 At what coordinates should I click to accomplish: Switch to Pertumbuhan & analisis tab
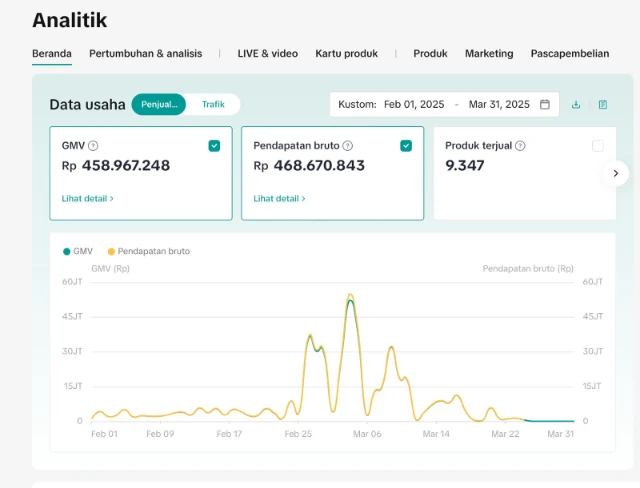(x=145, y=54)
